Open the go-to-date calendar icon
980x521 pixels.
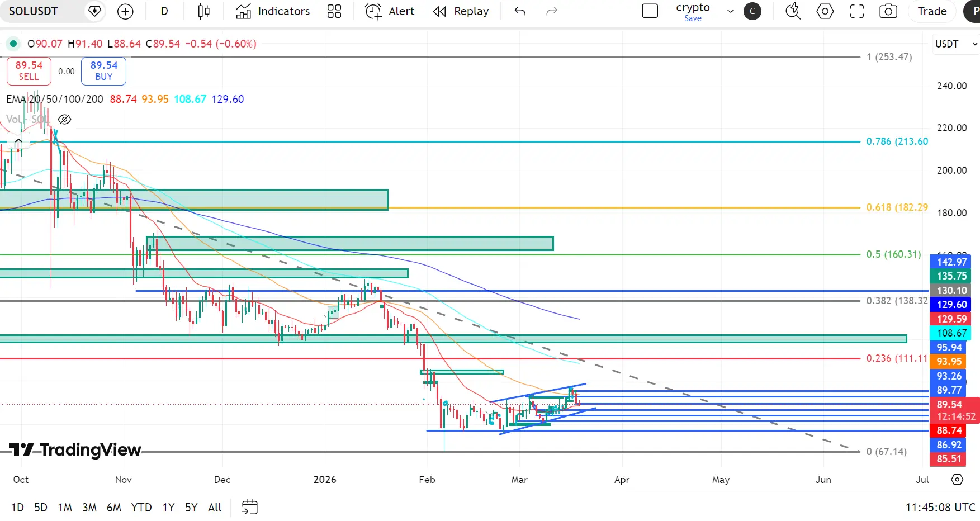pyautogui.click(x=249, y=507)
